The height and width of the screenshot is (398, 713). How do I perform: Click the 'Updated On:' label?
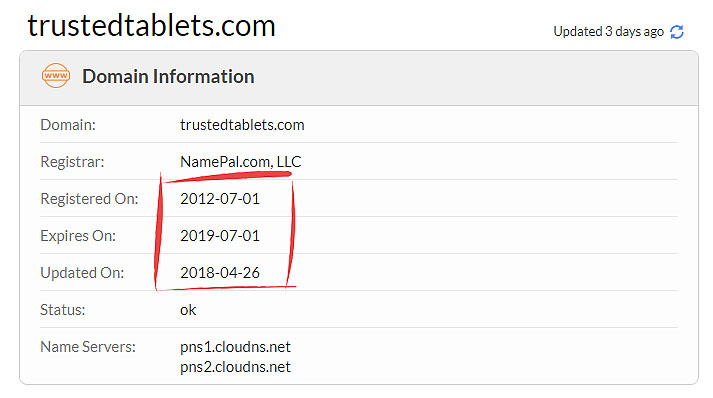(x=82, y=273)
